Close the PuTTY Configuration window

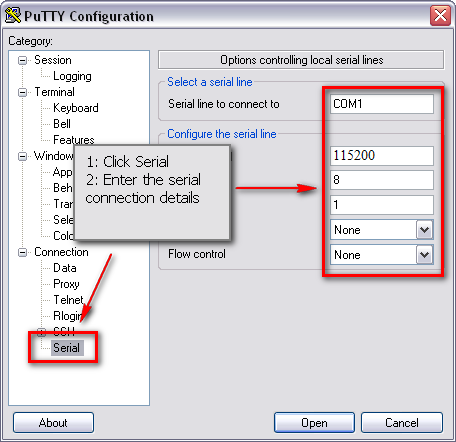(440, 15)
